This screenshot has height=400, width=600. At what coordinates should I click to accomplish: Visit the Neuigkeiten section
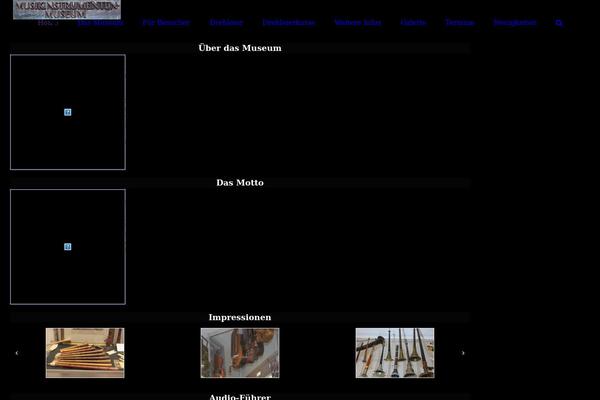[x=514, y=23]
